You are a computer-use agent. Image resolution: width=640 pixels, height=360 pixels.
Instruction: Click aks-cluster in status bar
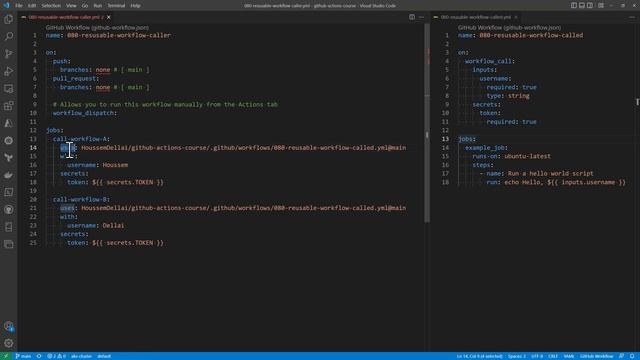click(x=81, y=356)
